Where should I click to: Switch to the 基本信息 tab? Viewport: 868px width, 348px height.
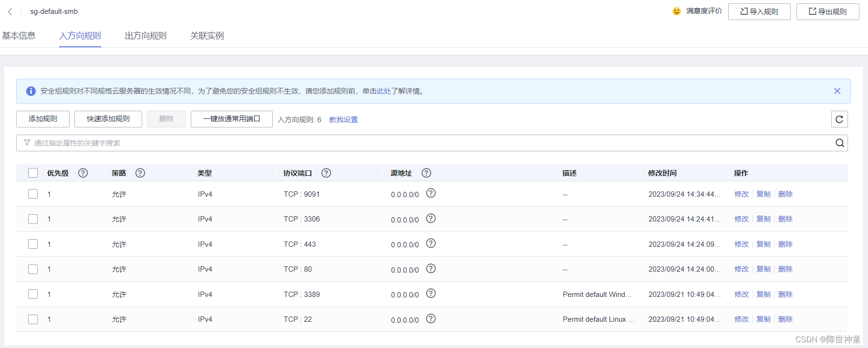pos(19,36)
